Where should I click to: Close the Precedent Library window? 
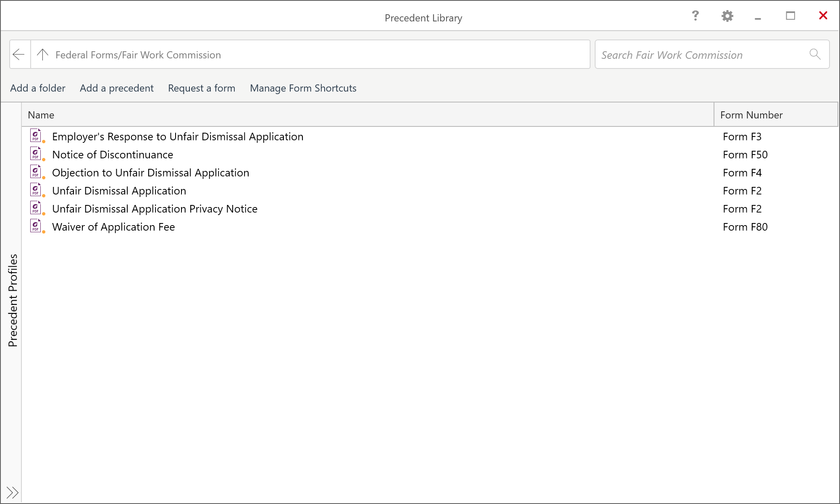823,16
